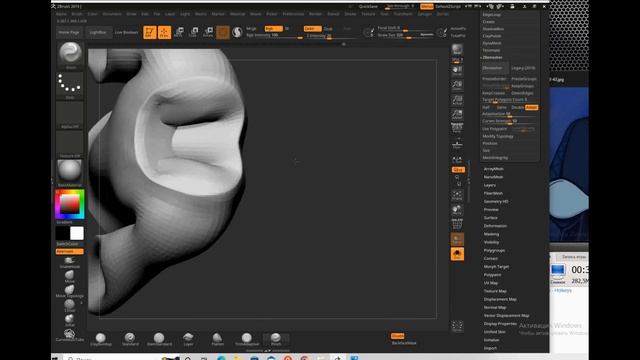Open the Home Page button

click(69, 32)
